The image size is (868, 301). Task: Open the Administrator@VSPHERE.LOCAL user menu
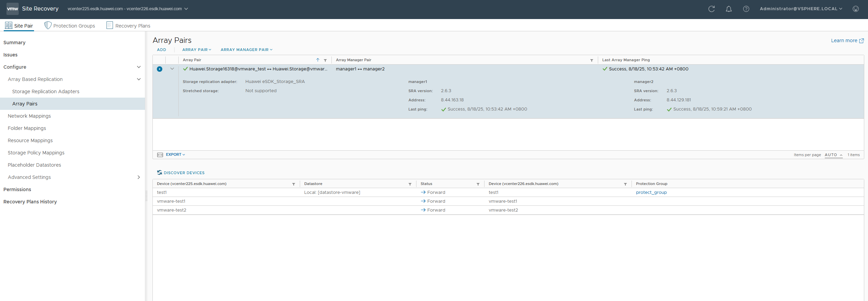[x=801, y=9]
